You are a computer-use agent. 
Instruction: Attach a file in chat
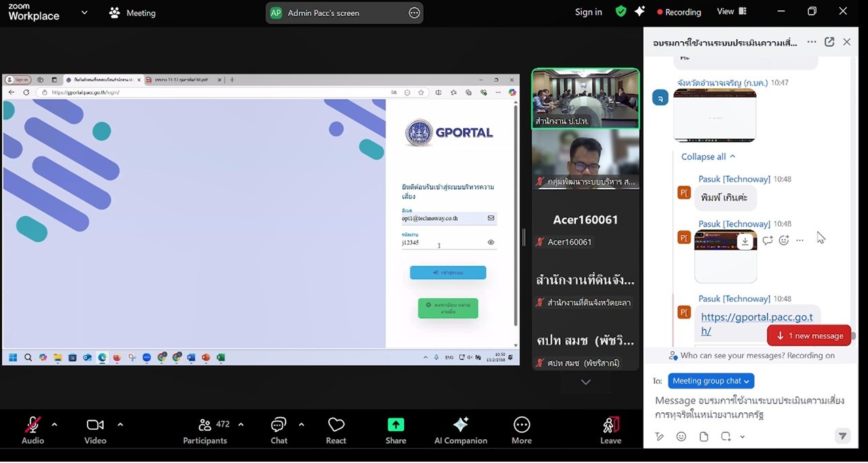(x=704, y=437)
